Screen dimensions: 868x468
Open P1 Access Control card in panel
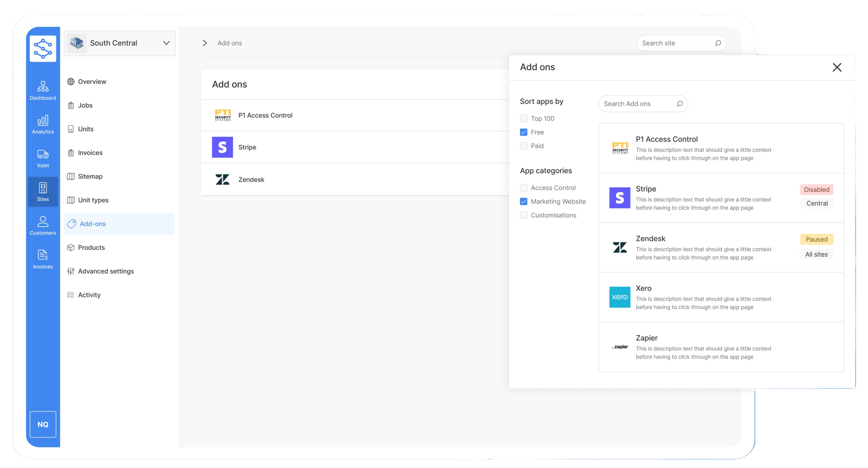pyautogui.click(x=721, y=148)
